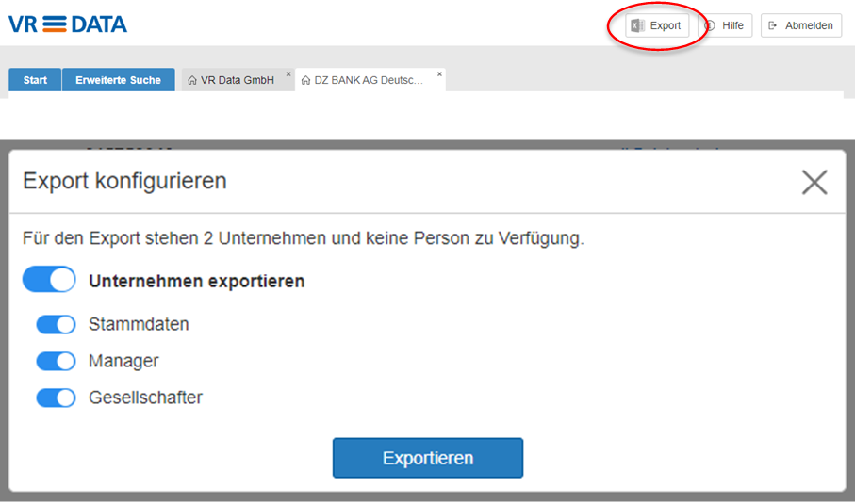Viewport: 855px width, 504px height.
Task: Click the VR DATA logo
Action: pos(67,24)
